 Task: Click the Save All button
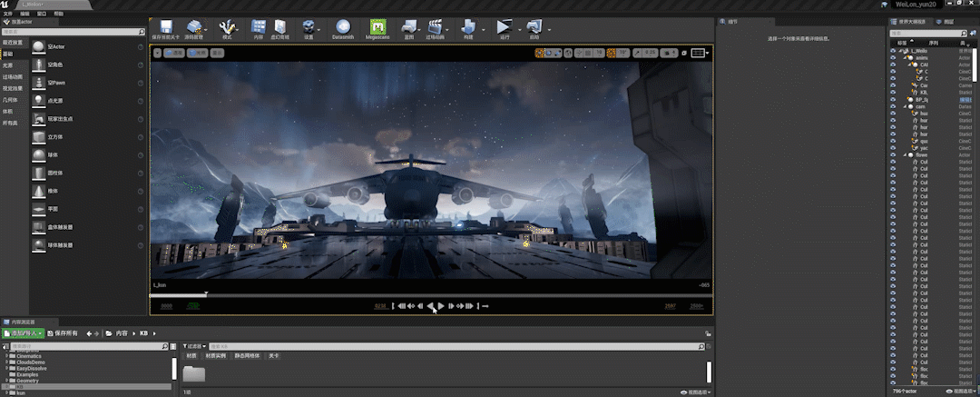coord(63,333)
